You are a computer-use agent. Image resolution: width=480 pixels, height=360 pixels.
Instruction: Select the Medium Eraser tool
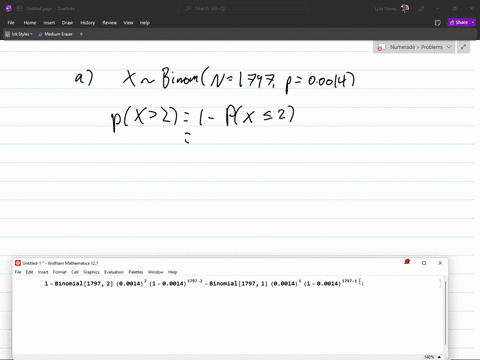pyautogui.click(x=55, y=34)
